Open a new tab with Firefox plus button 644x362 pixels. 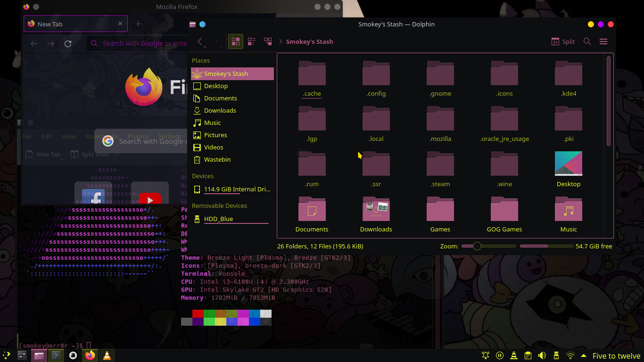(x=138, y=24)
